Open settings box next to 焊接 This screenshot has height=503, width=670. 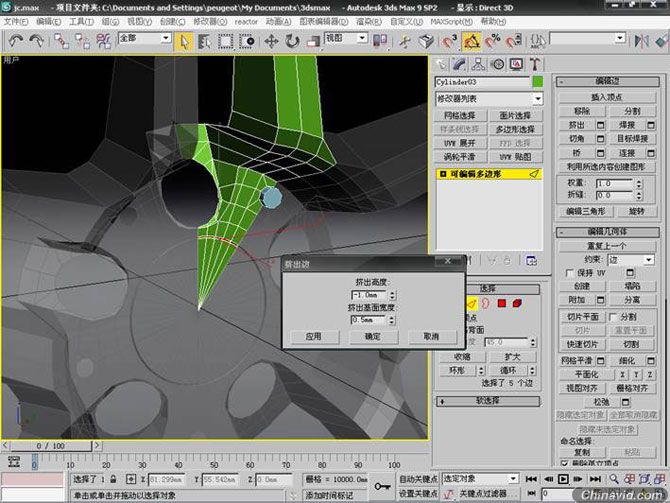pyautogui.click(x=651, y=125)
